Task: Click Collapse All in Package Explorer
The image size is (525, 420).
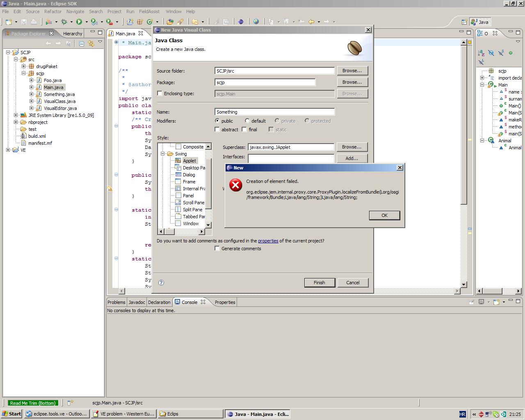Action: pyautogui.click(x=81, y=43)
